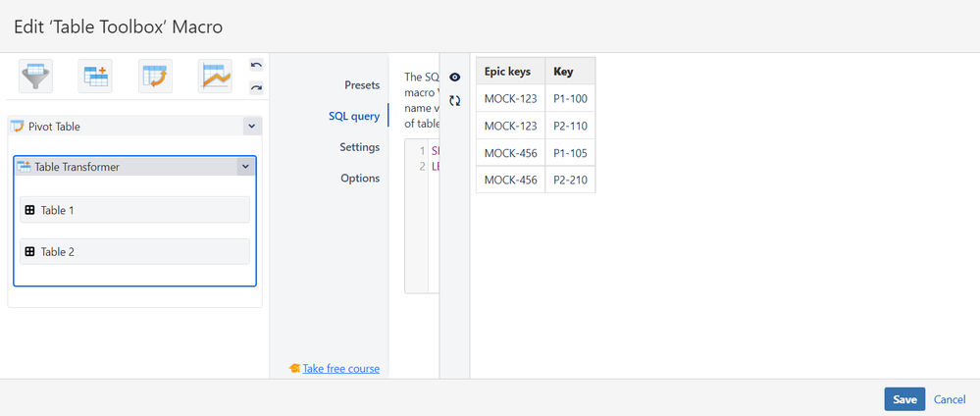
Task: Add a Table Filter macro
Action: point(36,76)
